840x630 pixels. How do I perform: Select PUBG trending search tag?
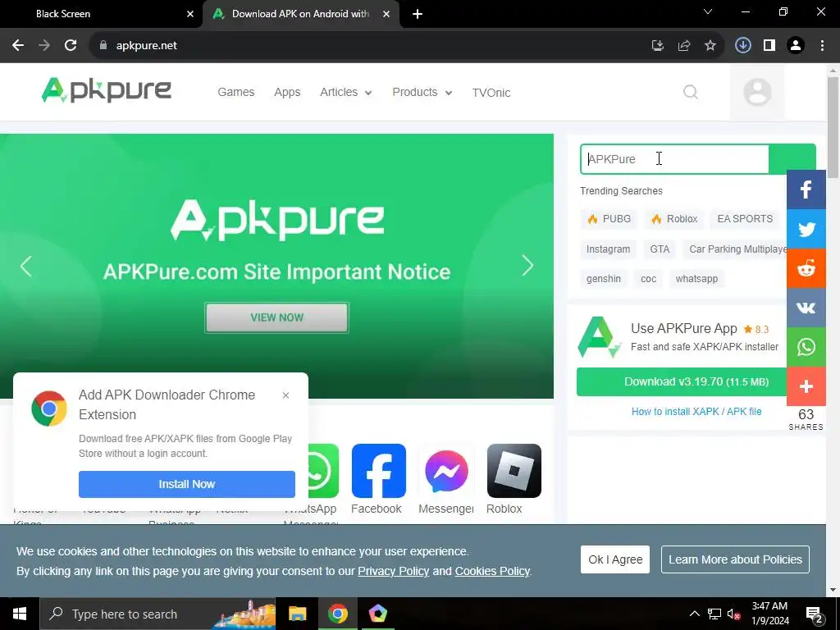tap(609, 218)
